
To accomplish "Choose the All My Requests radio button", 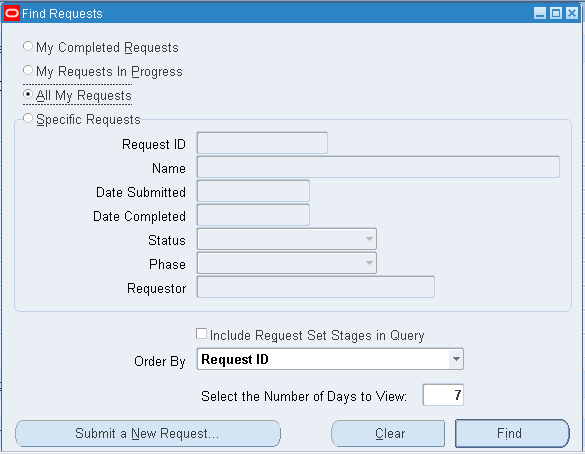I will [28, 94].
